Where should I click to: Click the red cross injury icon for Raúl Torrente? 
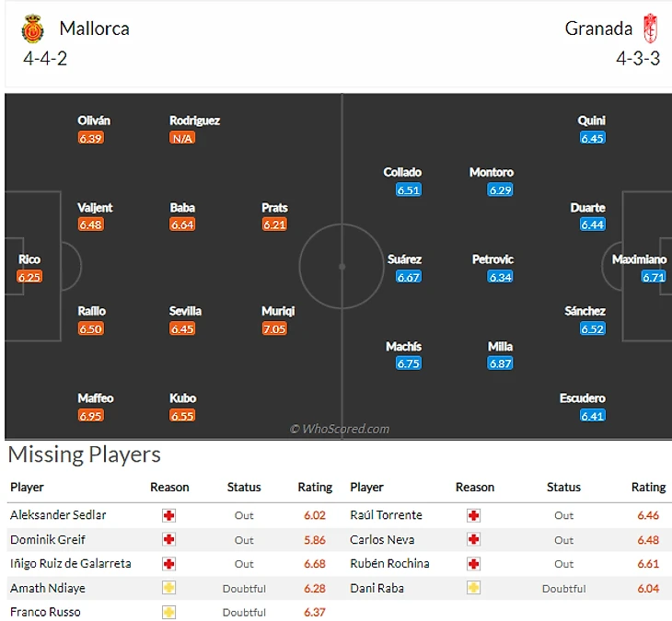(x=473, y=515)
